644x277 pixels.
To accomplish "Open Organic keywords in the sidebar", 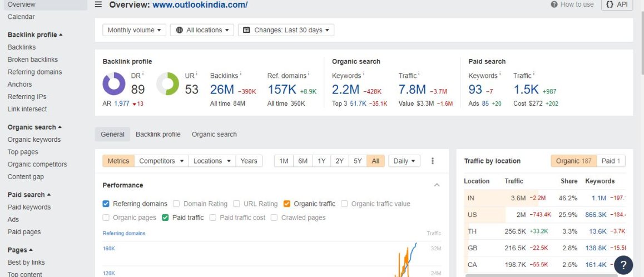I will pos(34,140).
